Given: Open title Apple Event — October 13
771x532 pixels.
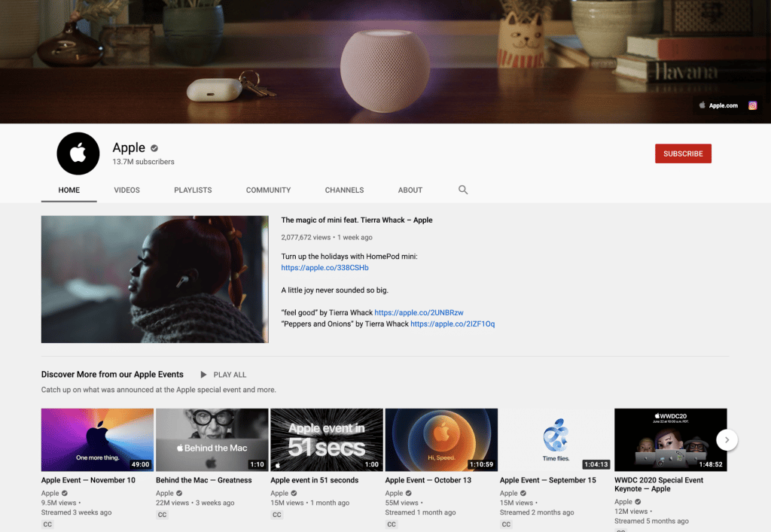Looking at the screenshot, I should pyautogui.click(x=428, y=480).
